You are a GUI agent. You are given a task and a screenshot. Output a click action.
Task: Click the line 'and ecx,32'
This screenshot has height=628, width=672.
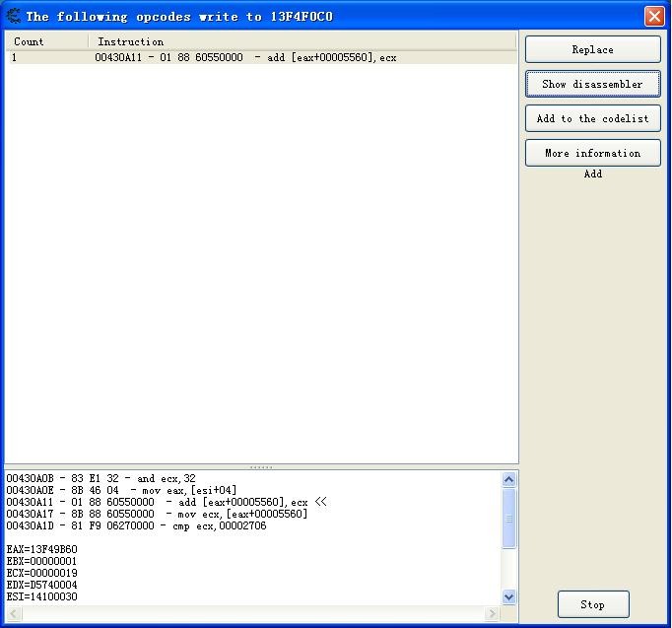101,478
